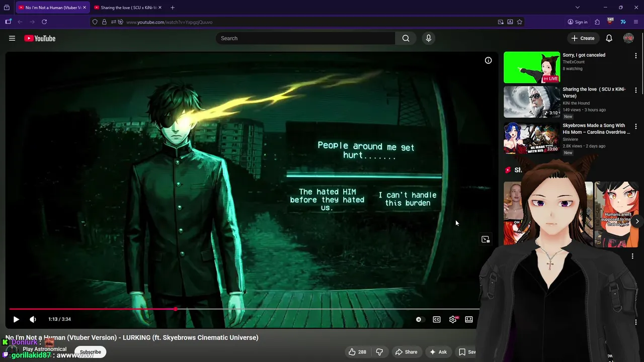The image size is (644, 362).
Task: Click the blue extension icon beside the app menu
Action: [x=623, y=22]
